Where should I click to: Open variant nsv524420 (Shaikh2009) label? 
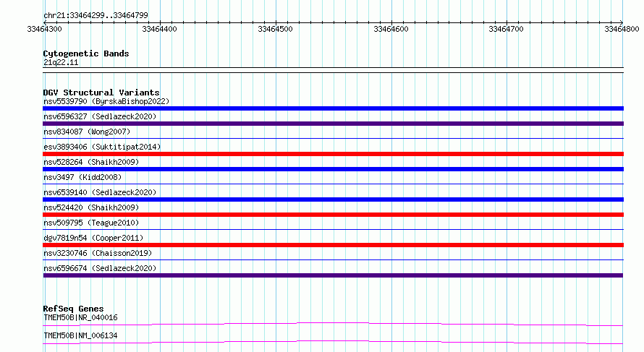91,207
